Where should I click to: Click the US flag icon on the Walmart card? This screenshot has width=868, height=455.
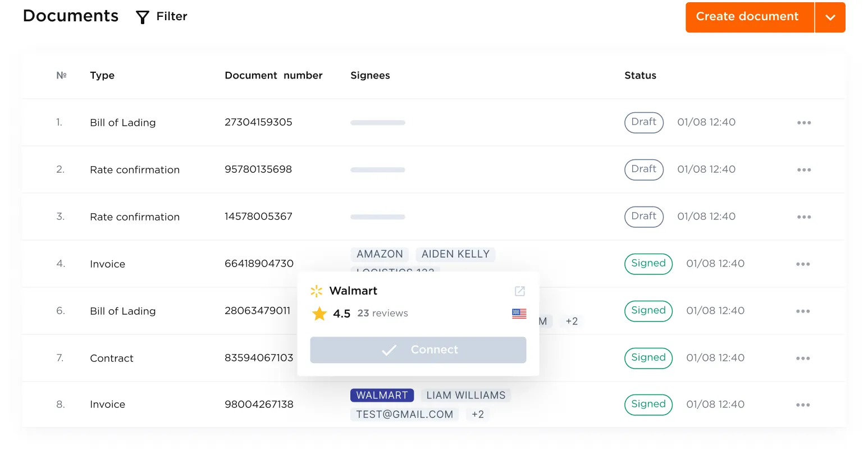pyautogui.click(x=519, y=314)
